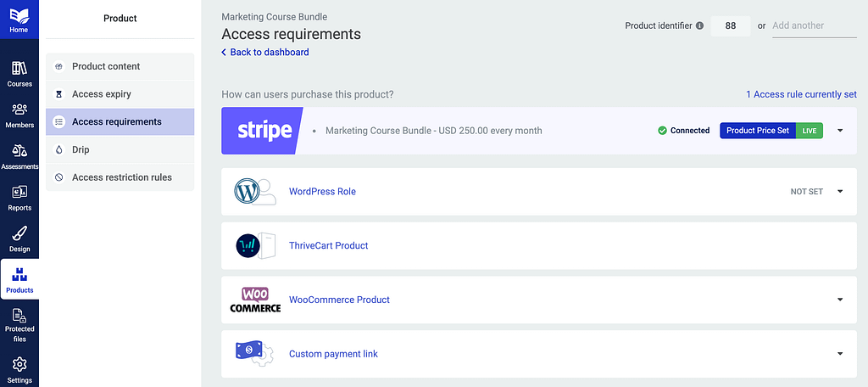Click 1 Access rule currently set
Image resolution: width=868 pixels, height=387 pixels.
[801, 94]
